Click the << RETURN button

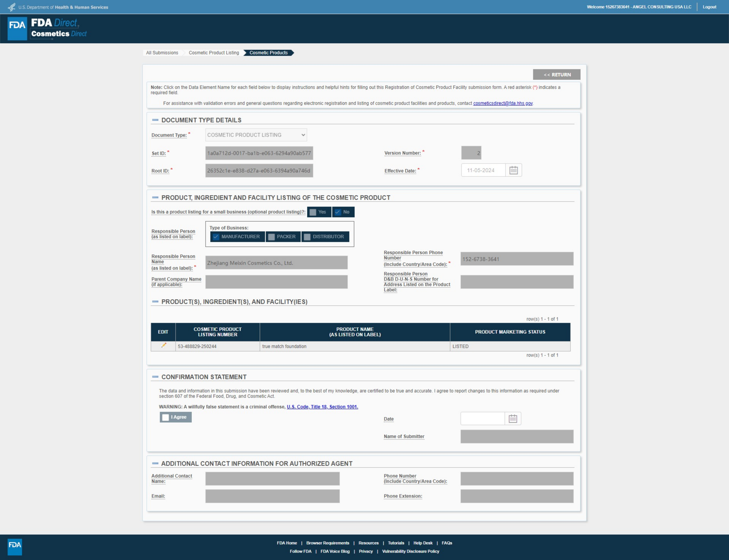[556, 75]
